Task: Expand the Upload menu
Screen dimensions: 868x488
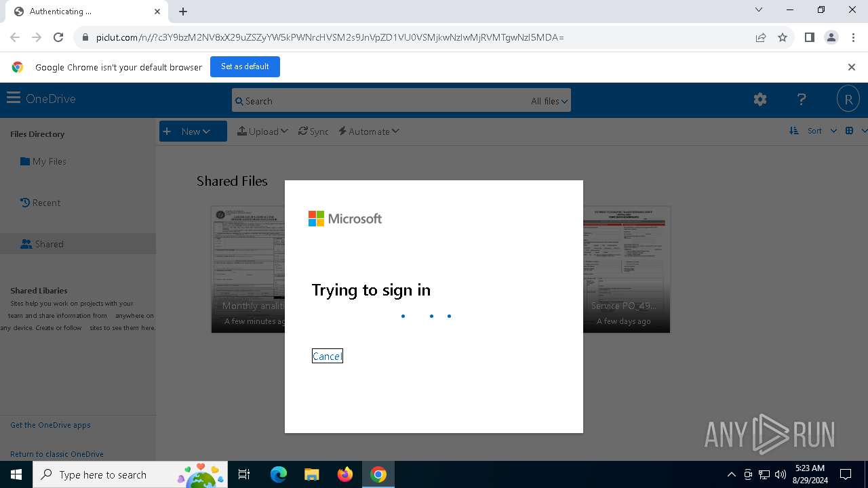Action: pyautogui.click(x=262, y=131)
